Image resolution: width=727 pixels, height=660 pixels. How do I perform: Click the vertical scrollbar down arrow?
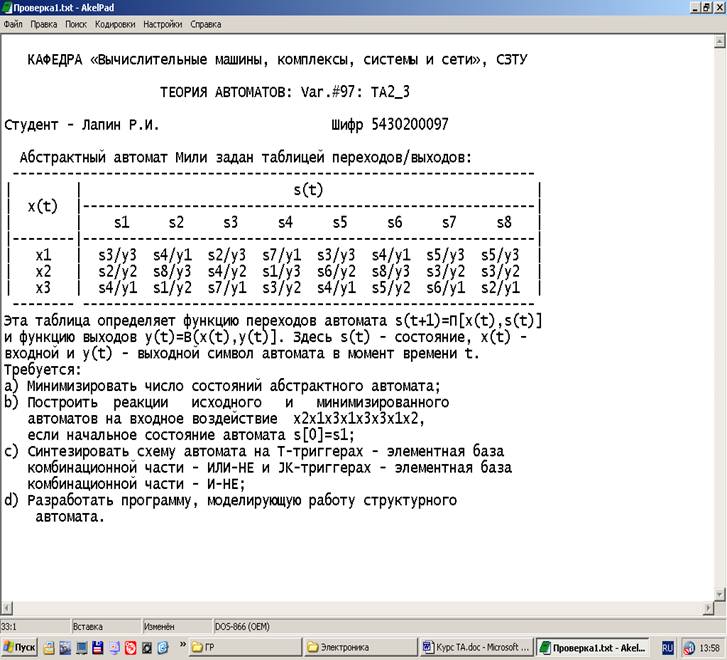coord(720,594)
